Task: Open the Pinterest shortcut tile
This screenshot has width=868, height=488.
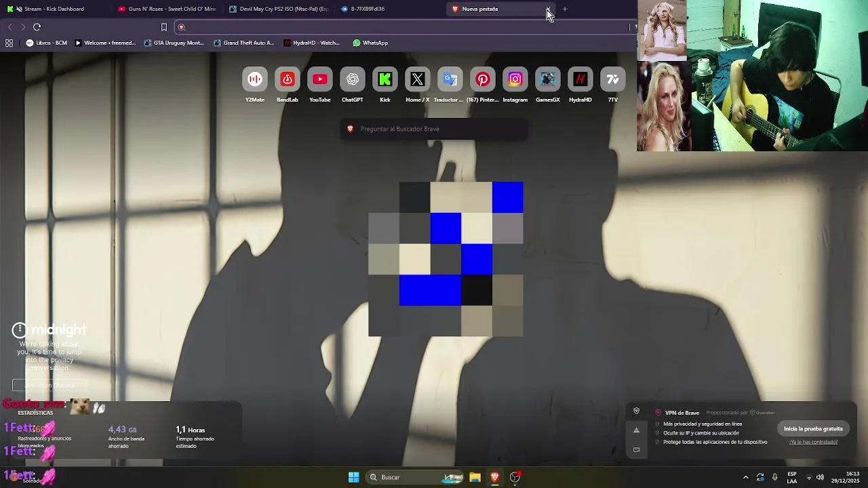Action: coord(483,80)
